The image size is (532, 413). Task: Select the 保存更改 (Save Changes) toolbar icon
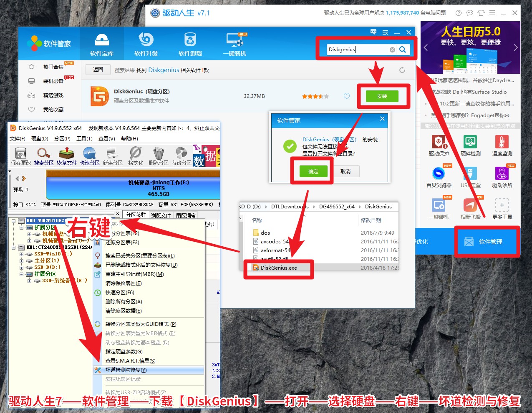coord(20,154)
